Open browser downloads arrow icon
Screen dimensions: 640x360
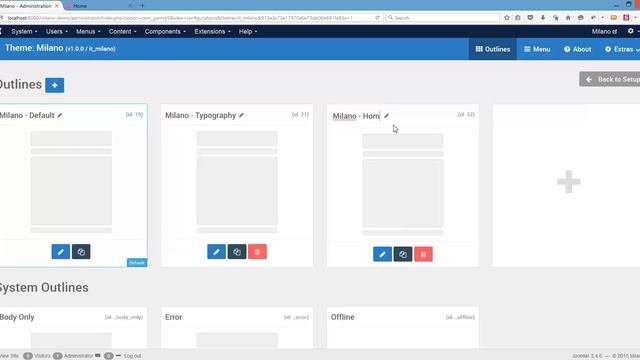(543, 18)
